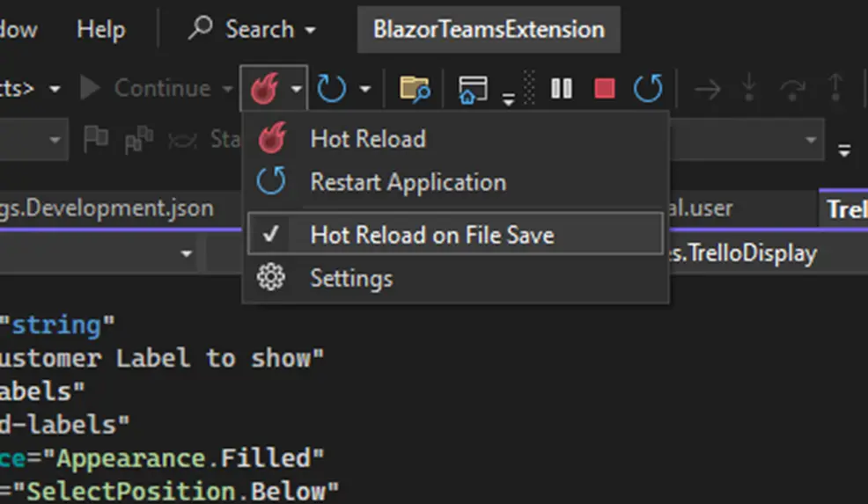The width and height of the screenshot is (868, 504).
Task: Expand the Hot Reload dropdown arrow
Action: point(297,89)
